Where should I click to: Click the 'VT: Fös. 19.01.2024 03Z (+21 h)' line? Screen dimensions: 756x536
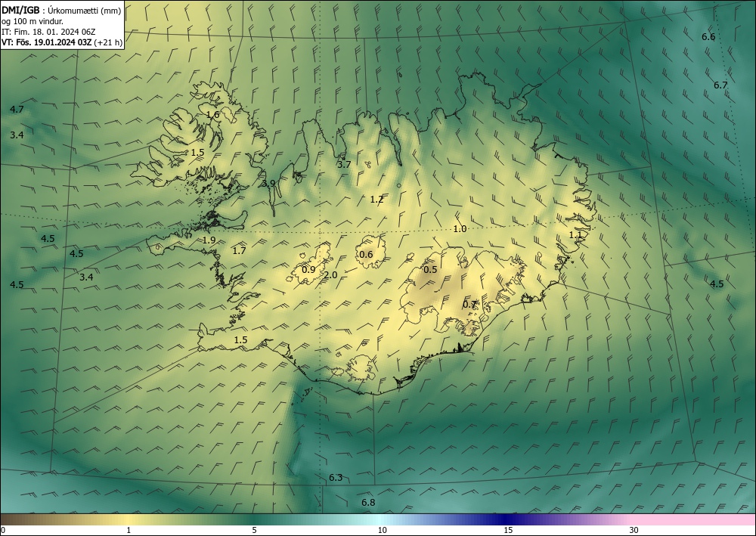coord(62,42)
